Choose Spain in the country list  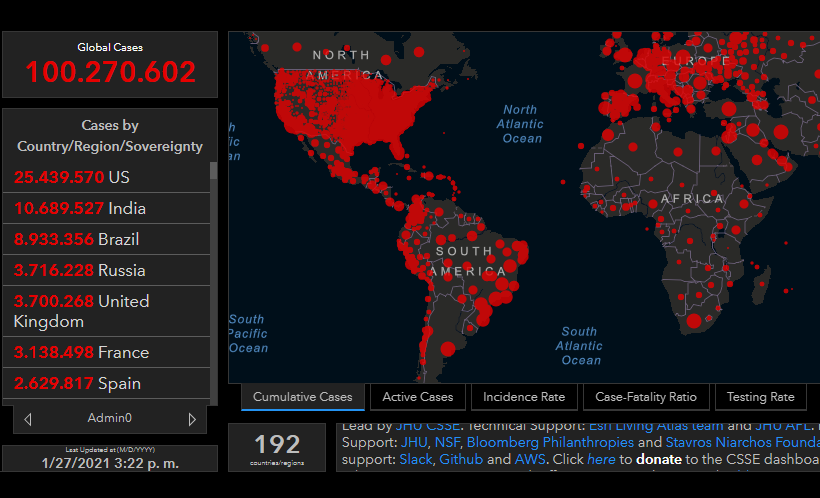pos(108,383)
